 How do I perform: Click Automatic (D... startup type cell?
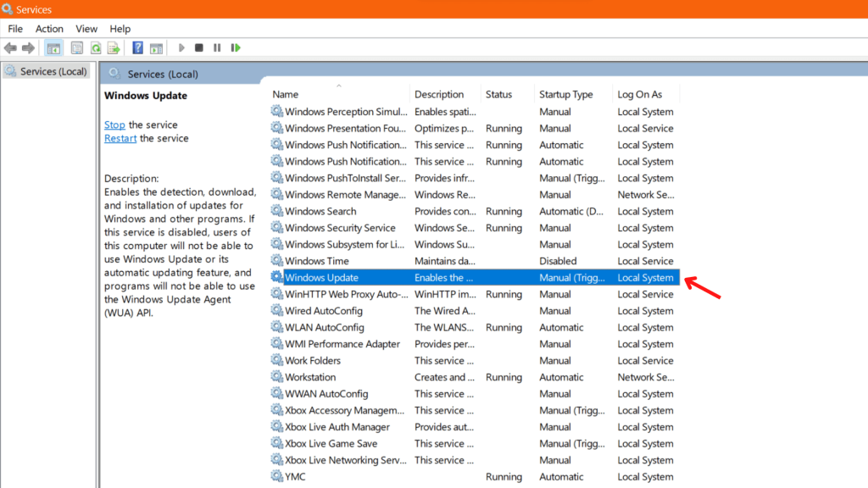pos(571,211)
